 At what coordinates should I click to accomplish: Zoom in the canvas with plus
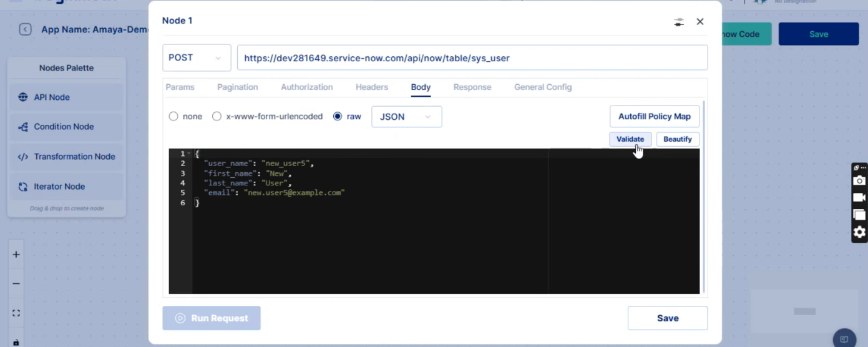coord(16,255)
